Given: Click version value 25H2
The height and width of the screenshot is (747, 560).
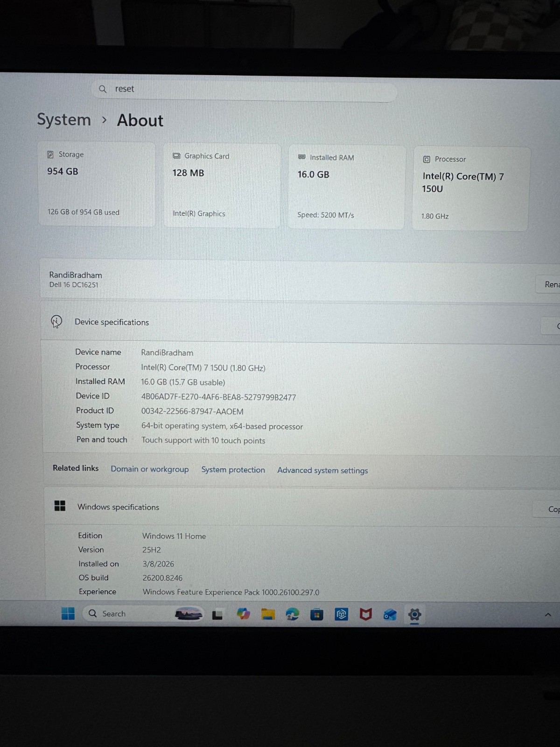Looking at the screenshot, I should pyautogui.click(x=152, y=550).
